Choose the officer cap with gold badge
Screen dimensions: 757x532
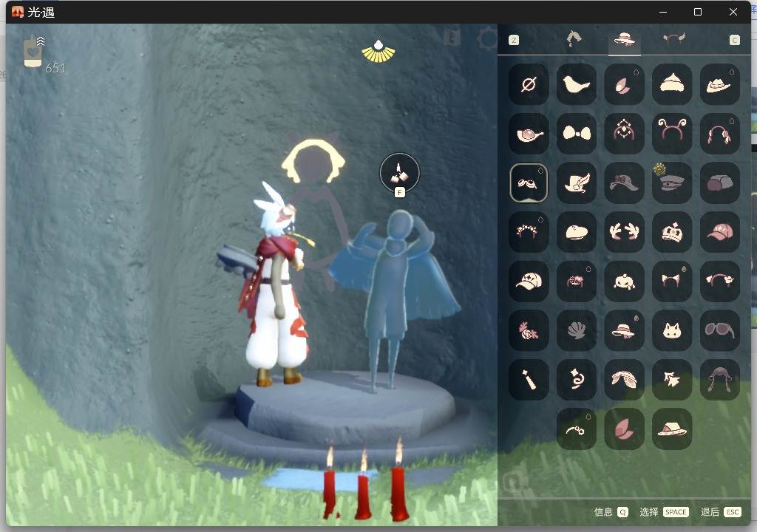[672, 183]
